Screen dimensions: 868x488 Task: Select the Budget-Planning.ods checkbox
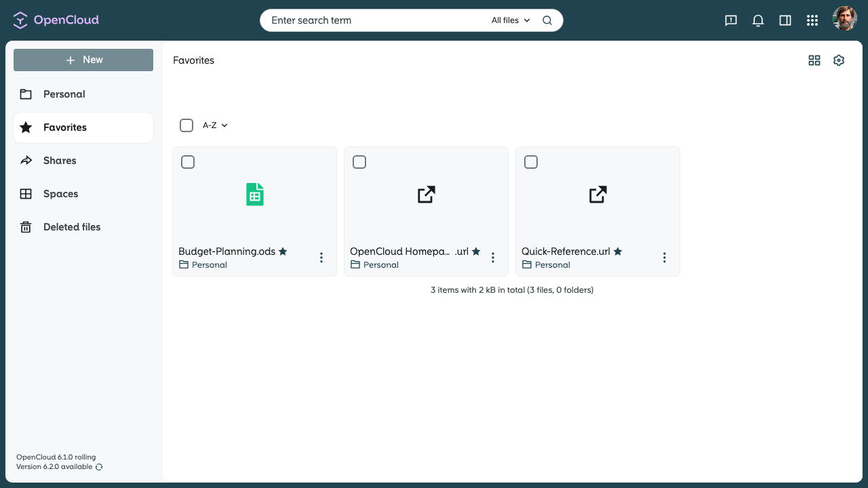(188, 162)
